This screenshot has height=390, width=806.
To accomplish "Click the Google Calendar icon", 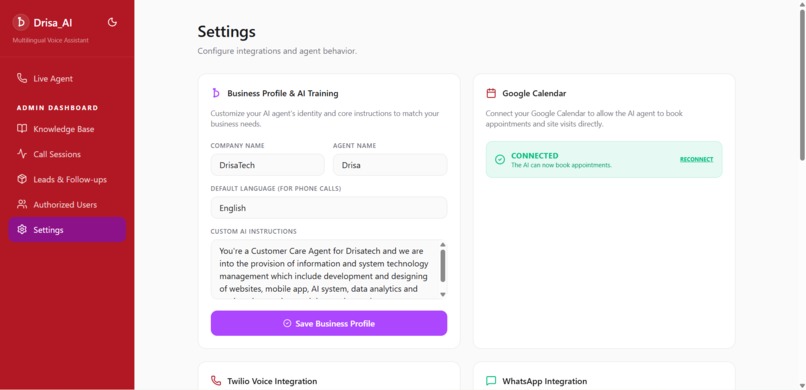I will 491,93.
